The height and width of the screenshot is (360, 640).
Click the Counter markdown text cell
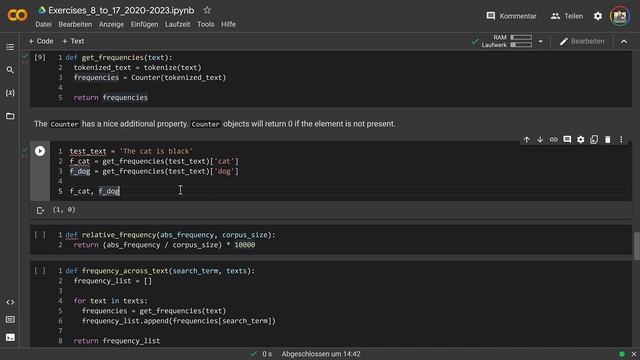pyautogui.click(x=215, y=124)
